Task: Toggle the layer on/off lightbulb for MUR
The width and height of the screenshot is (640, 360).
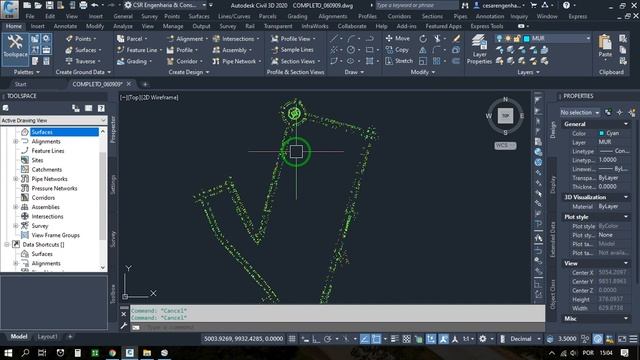Action: click(x=499, y=38)
